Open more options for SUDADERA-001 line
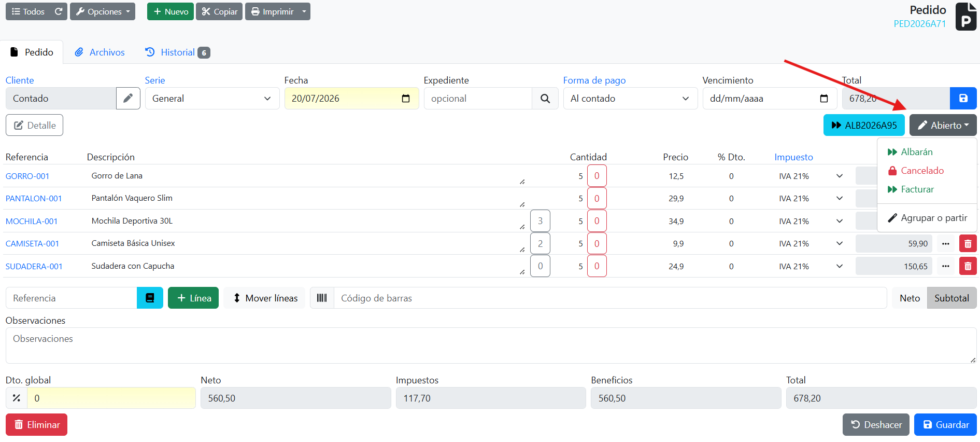The height and width of the screenshot is (442, 980). 946,266
